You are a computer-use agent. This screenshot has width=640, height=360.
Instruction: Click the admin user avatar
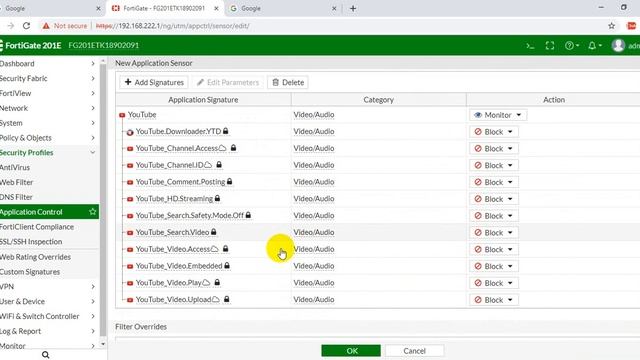(618, 45)
